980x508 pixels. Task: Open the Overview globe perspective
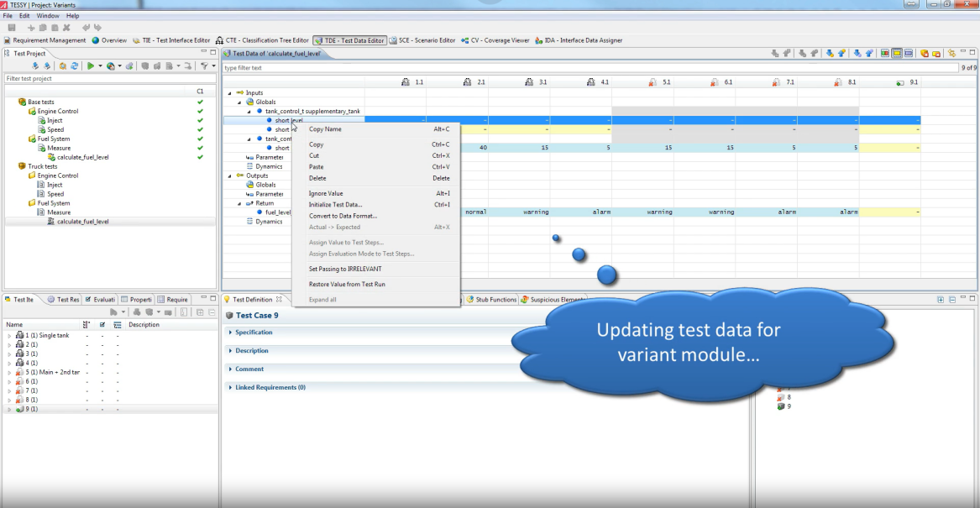[x=109, y=40]
